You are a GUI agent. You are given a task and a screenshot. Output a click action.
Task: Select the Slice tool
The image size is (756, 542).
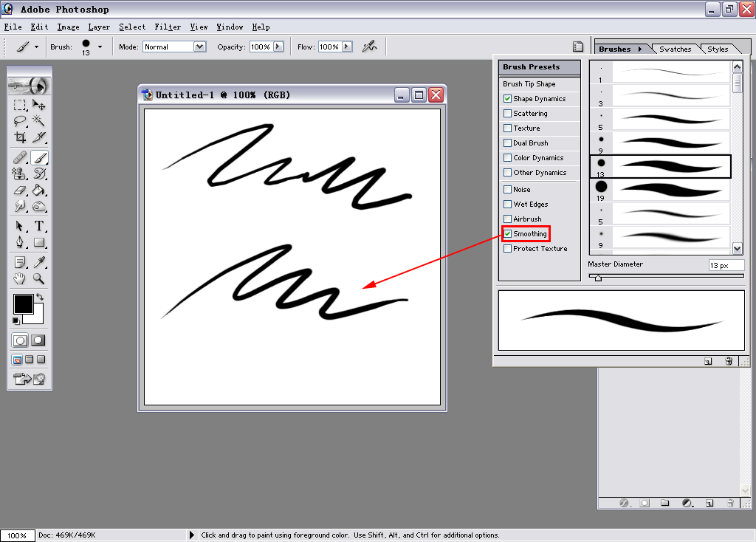point(38,137)
